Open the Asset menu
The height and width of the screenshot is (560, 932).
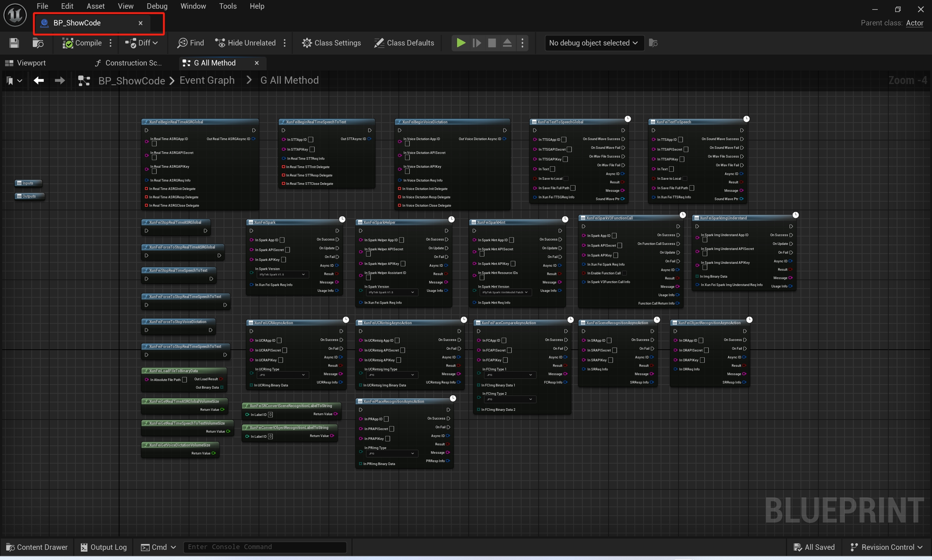click(95, 6)
